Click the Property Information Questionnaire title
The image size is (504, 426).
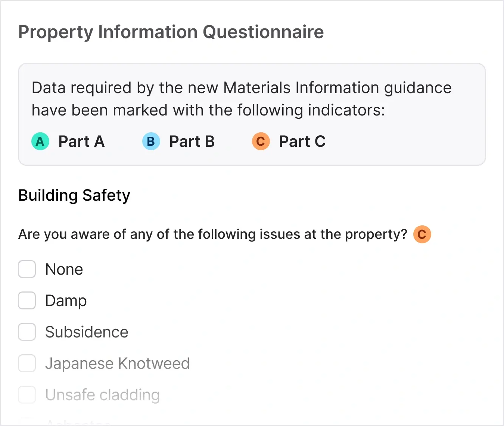point(171,32)
